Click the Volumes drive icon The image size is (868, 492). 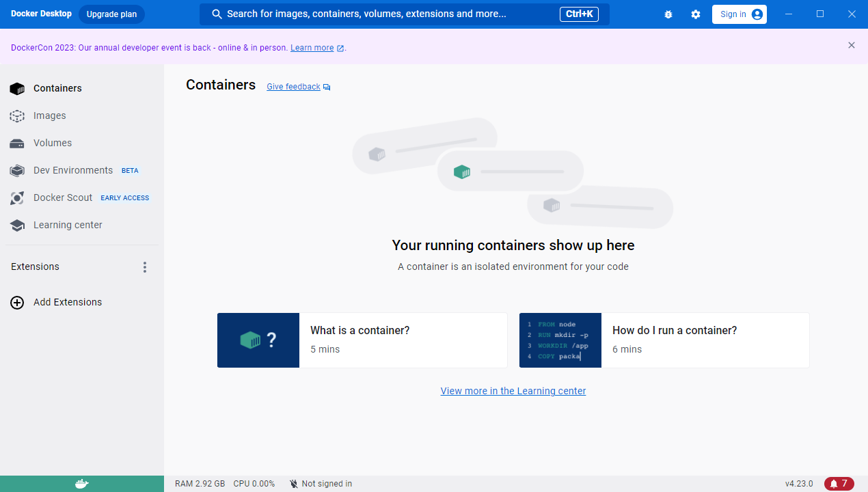tap(17, 143)
